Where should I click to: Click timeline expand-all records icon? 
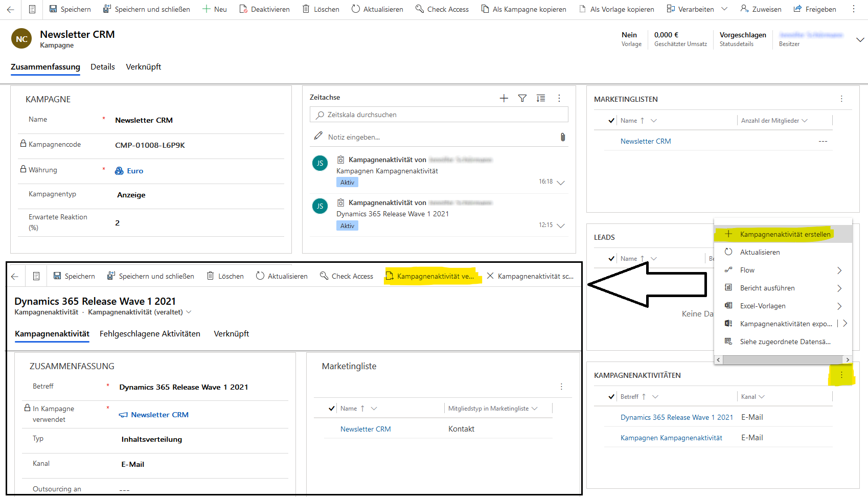(x=541, y=98)
